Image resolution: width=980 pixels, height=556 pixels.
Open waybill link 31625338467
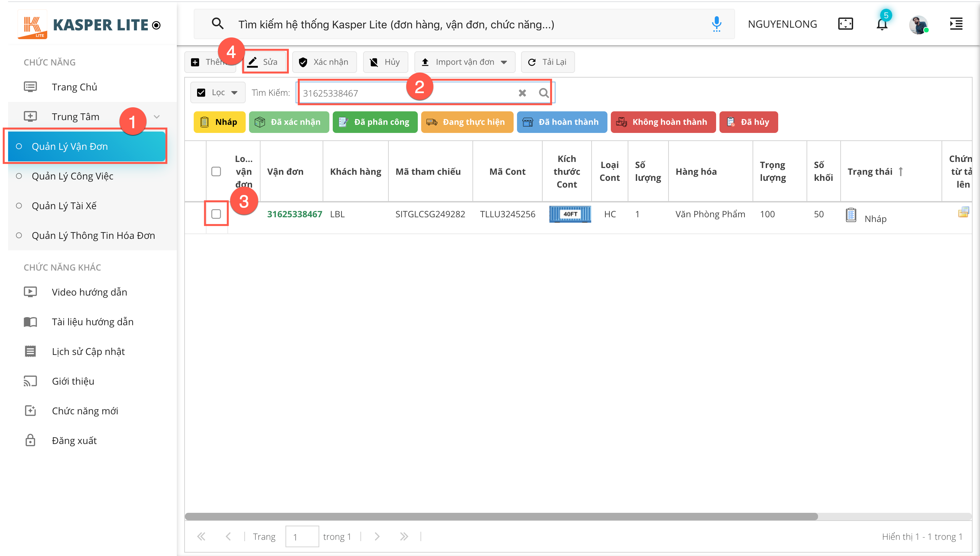click(295, 214)
